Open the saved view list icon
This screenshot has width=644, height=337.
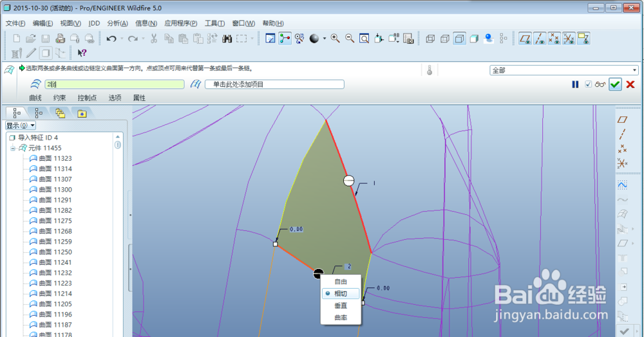(393, 39)
